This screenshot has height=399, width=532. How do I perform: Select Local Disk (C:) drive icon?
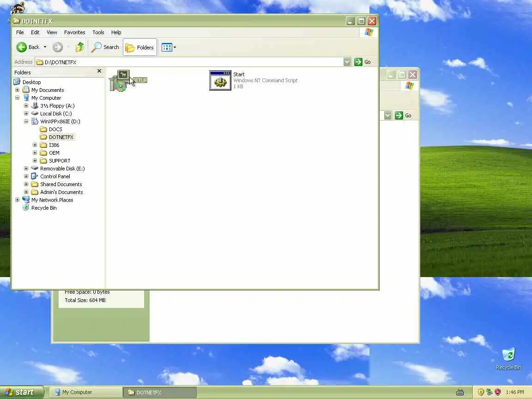(35, 113)
